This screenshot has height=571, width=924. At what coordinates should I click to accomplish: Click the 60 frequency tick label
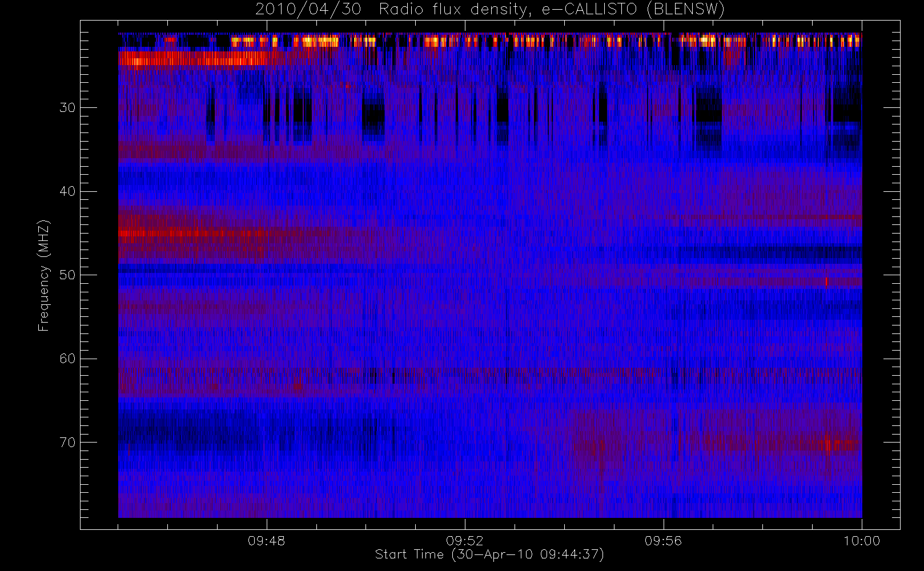[x=67, y=359]
